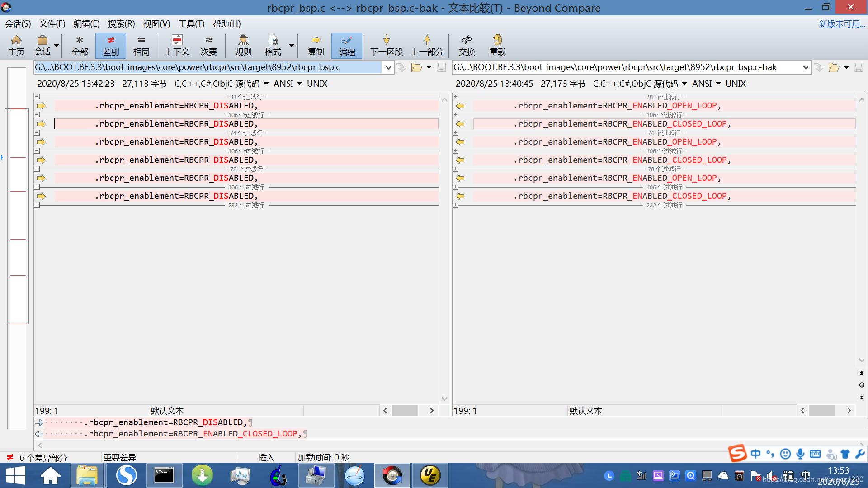The height and width of the screenshot is (488, 868).
Task: Click the 主页 home toolbar icon
Action: 16,45
